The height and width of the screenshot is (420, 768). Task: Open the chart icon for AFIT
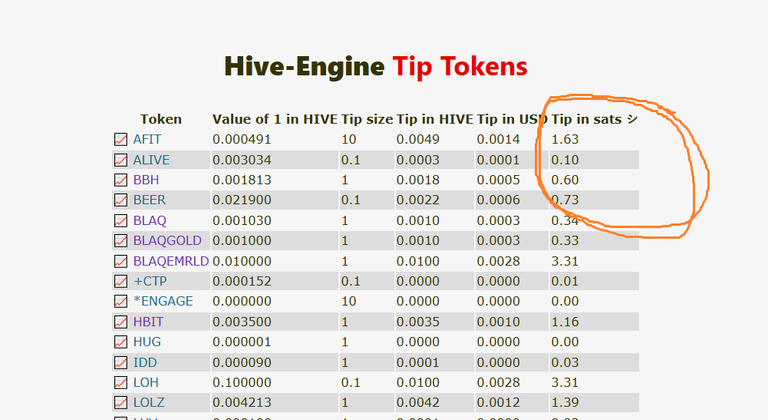(x=120, y=139)
